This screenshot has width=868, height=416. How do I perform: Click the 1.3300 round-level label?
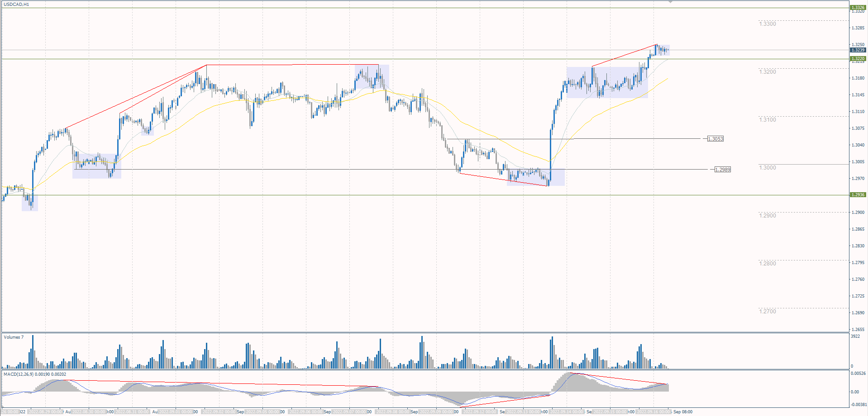[x=767, y=24]
